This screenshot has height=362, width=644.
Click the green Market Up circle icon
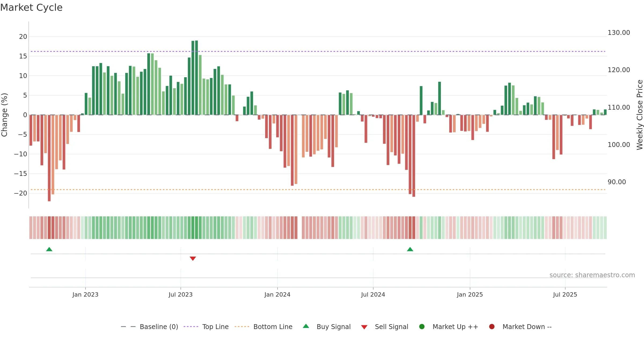(422, 327)
